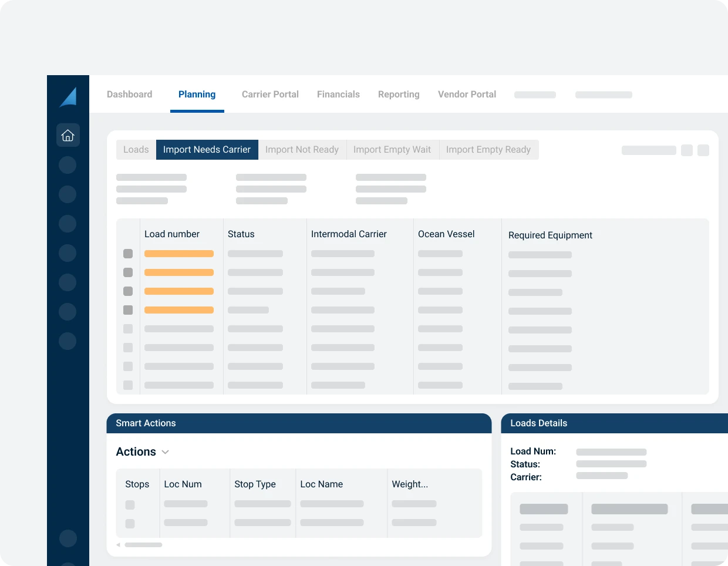Show the Import Empty Ready list
Screen dimensions: 728x566
[488, 150]
